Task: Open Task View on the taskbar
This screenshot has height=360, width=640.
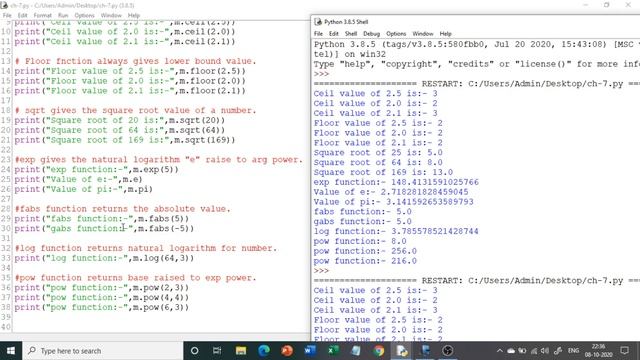Action: click(x=217, y=351)
